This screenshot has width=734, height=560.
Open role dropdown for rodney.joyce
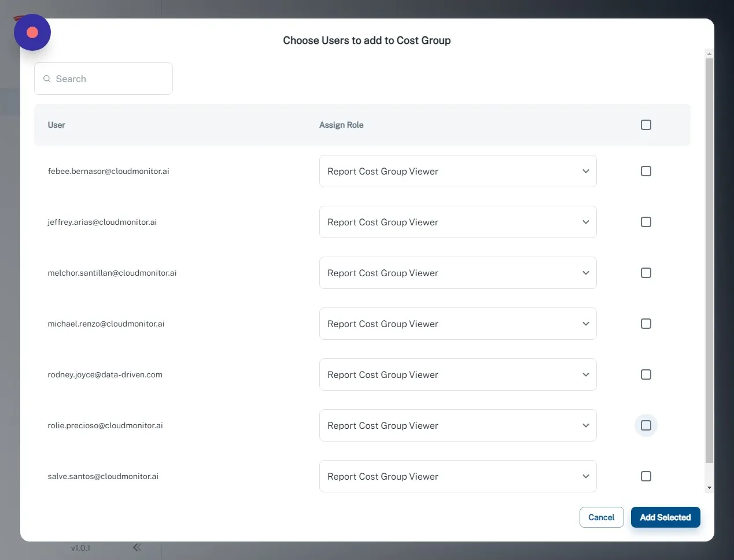pyautogui.click(x=458, y=374)
